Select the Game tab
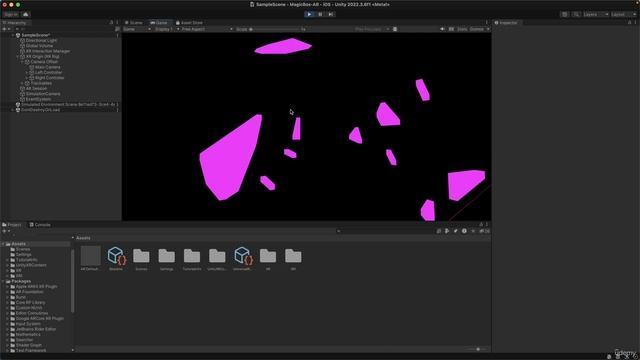 click(x=159, y=23)
